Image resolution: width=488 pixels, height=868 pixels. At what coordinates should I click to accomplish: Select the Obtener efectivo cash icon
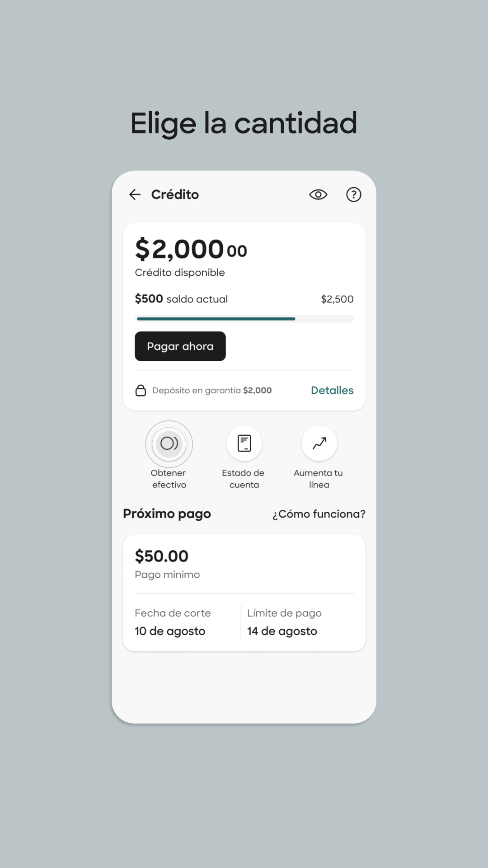tap(169, 444)
